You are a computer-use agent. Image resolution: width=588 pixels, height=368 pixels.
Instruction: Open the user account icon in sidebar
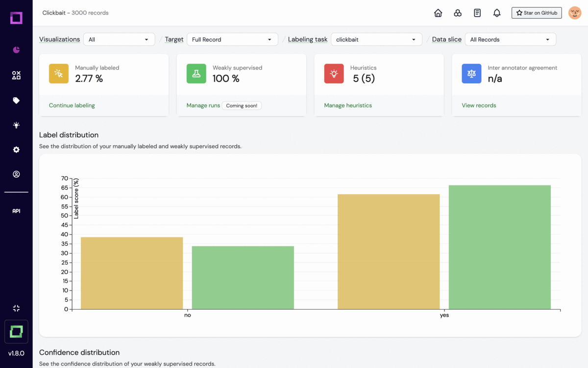click(x=16, y=174)
